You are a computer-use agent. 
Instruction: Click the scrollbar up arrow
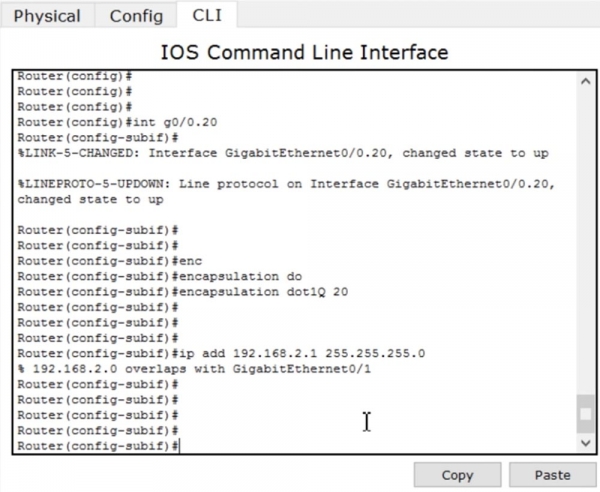[x=585, y=84]
